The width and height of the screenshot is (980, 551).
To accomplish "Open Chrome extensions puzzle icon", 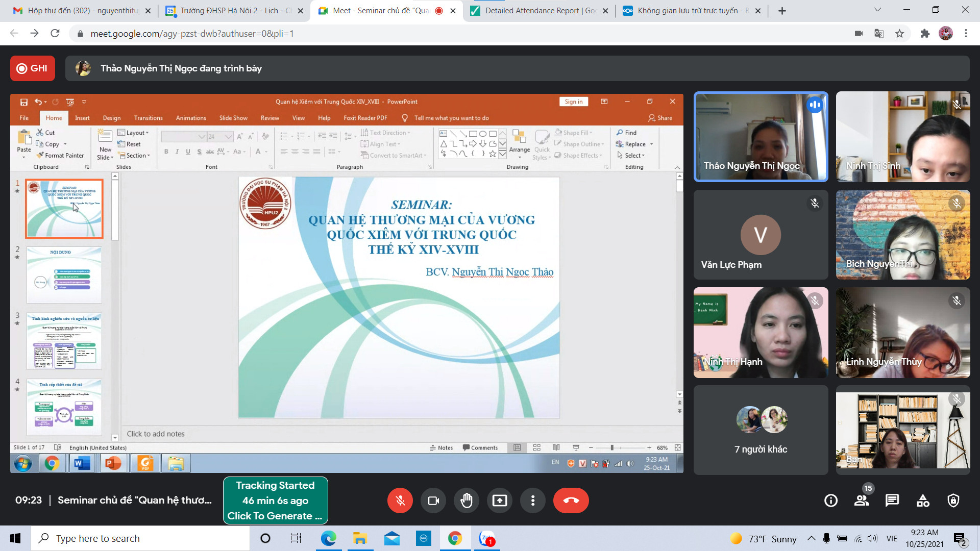I will 925,34.
